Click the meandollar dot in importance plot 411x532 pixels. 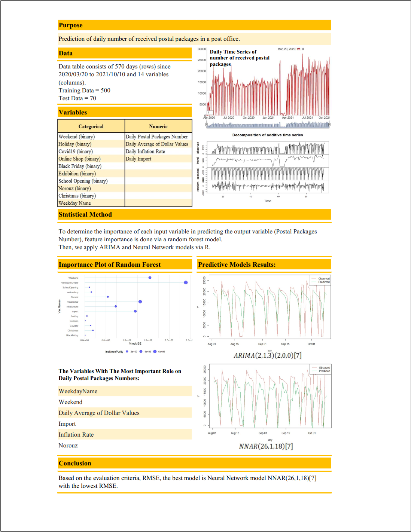tap(140, 302)
